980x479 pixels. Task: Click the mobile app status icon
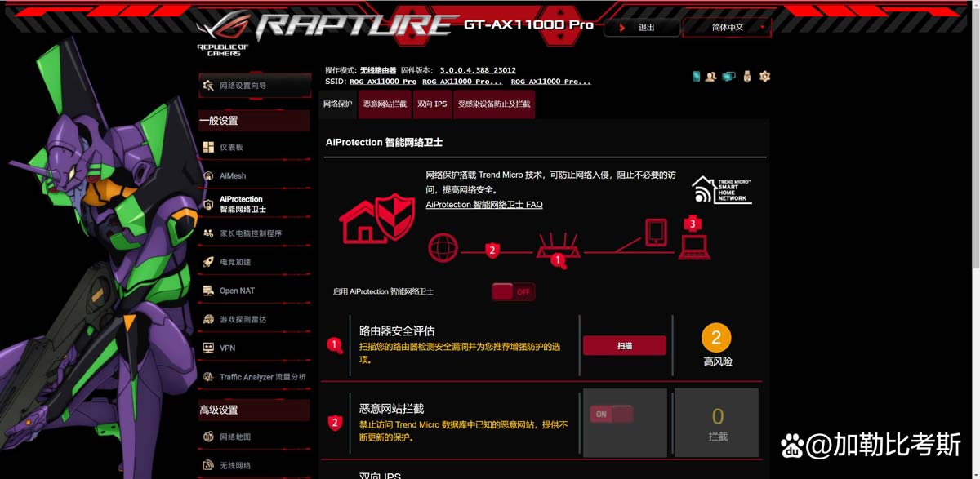click(697, 76)
